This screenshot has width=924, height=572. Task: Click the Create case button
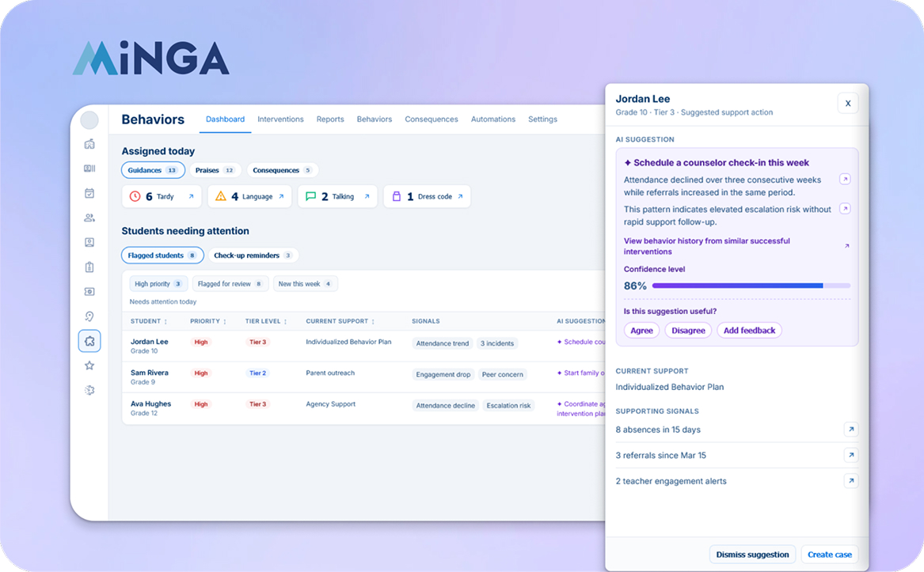pyautogui.click(x=830, y=555)
